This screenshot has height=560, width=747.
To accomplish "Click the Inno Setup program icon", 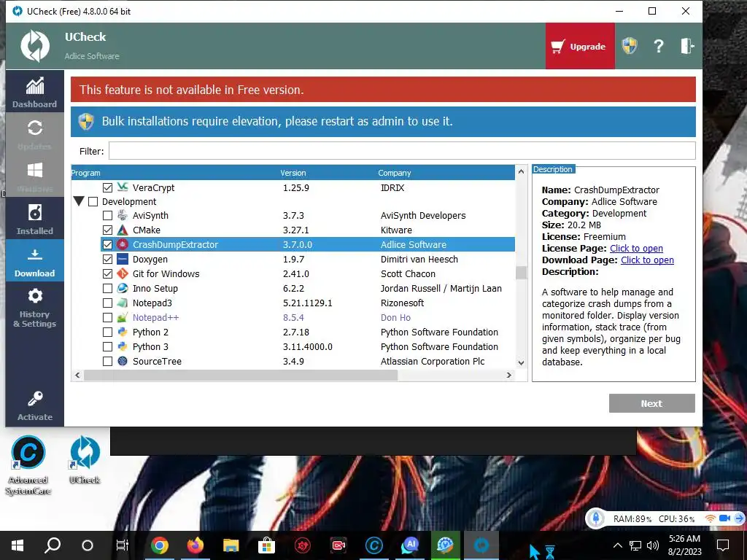I will click(123, 288).
